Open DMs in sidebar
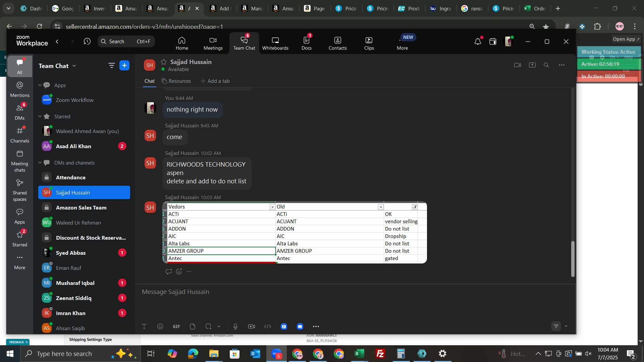 click(x=20, y=112)
